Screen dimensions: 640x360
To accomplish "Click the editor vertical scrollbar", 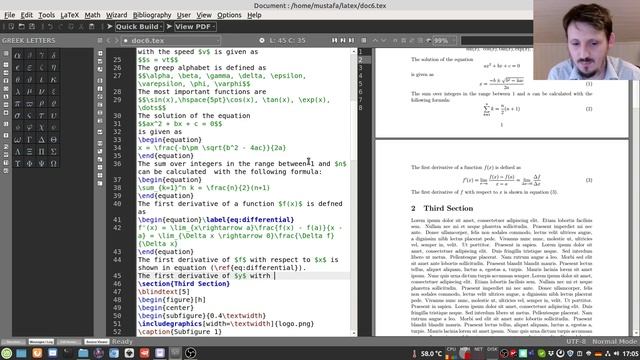I will pos(353,192).
